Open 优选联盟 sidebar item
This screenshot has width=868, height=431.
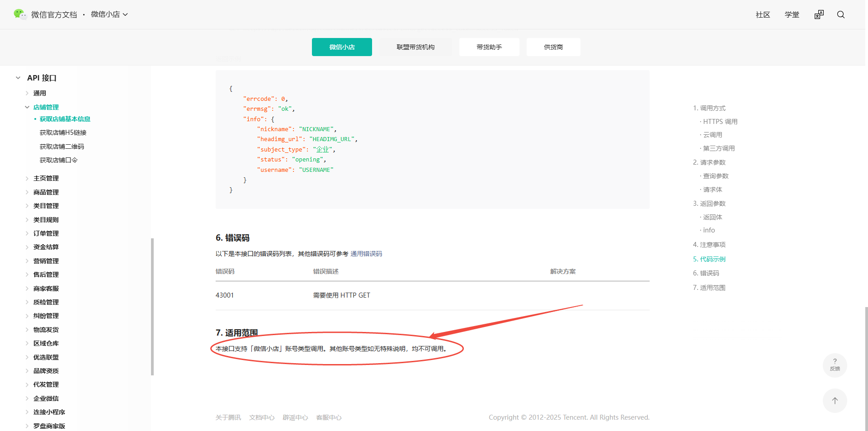pos(46,357)
